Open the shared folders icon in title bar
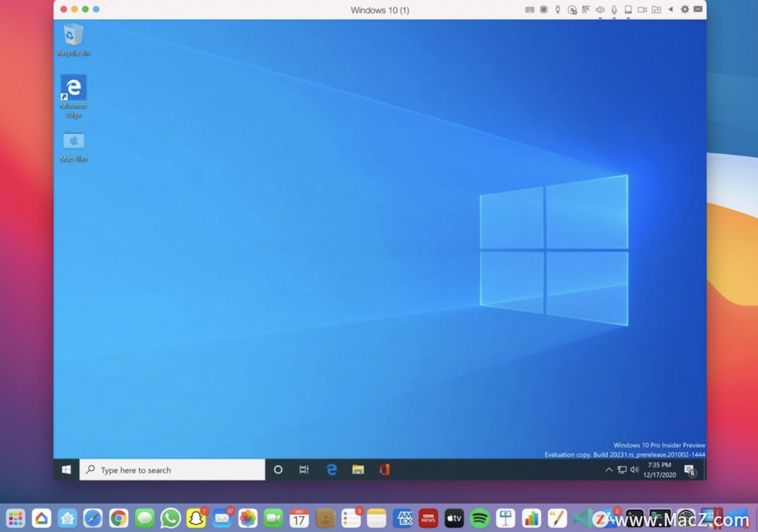758x532 pixels. coord(656,10)
